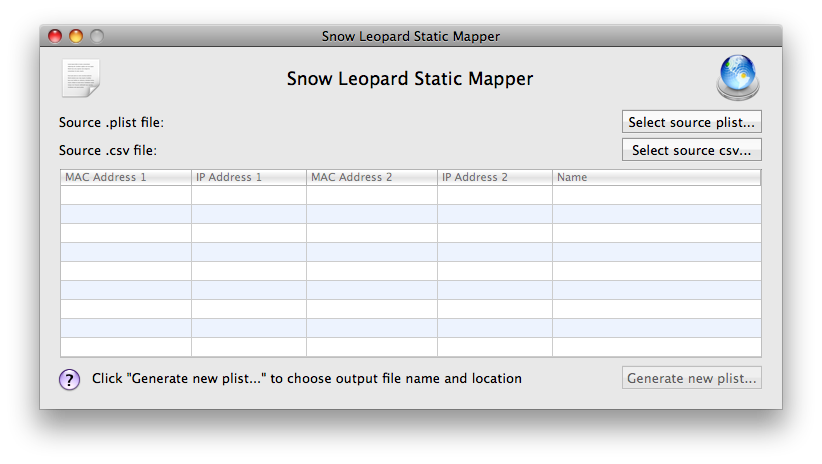Click the MAC Address 2 column header
Viewport: 822px width, 464px height.
pos(371,177)
